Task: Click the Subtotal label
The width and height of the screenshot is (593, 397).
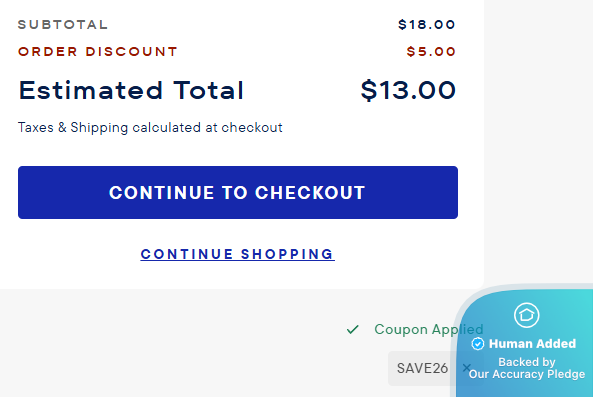Action: (63, 25)
